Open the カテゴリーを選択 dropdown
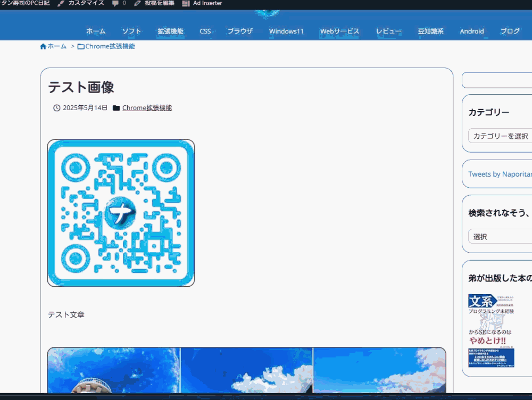 500,136
